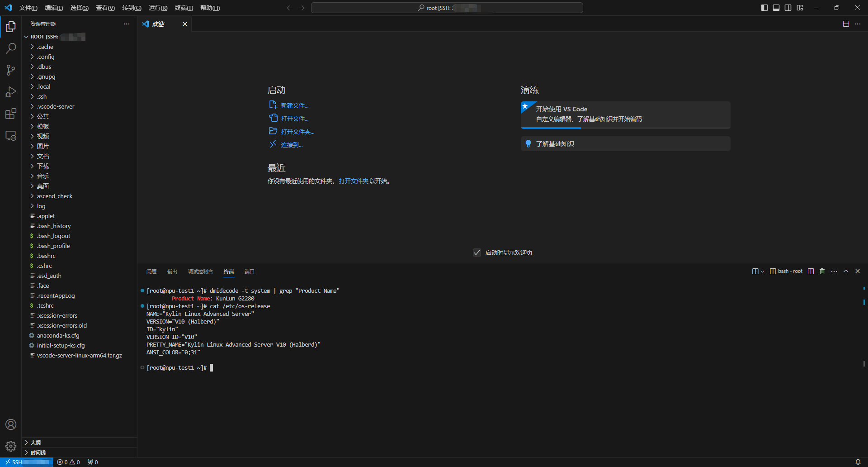The image size is (868, 467).
Task: Open the 查看(V) menu
Action: pyautogui.click(x=105, y=8)
